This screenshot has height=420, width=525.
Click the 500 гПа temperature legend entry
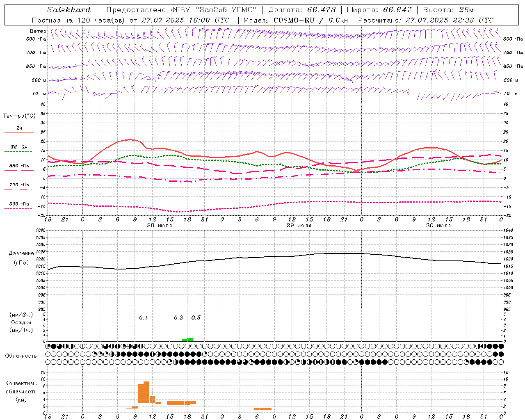[x=19, y=204]
